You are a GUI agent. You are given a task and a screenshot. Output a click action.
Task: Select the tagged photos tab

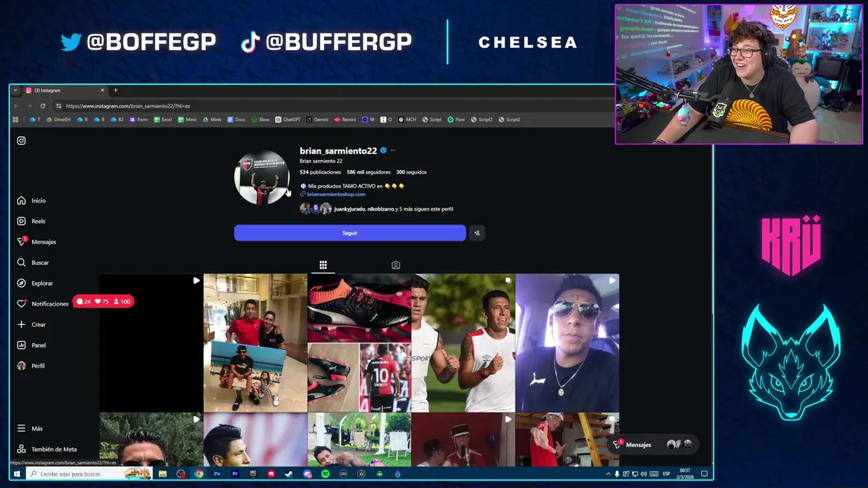pyautogui.click(x=395, y=265)
